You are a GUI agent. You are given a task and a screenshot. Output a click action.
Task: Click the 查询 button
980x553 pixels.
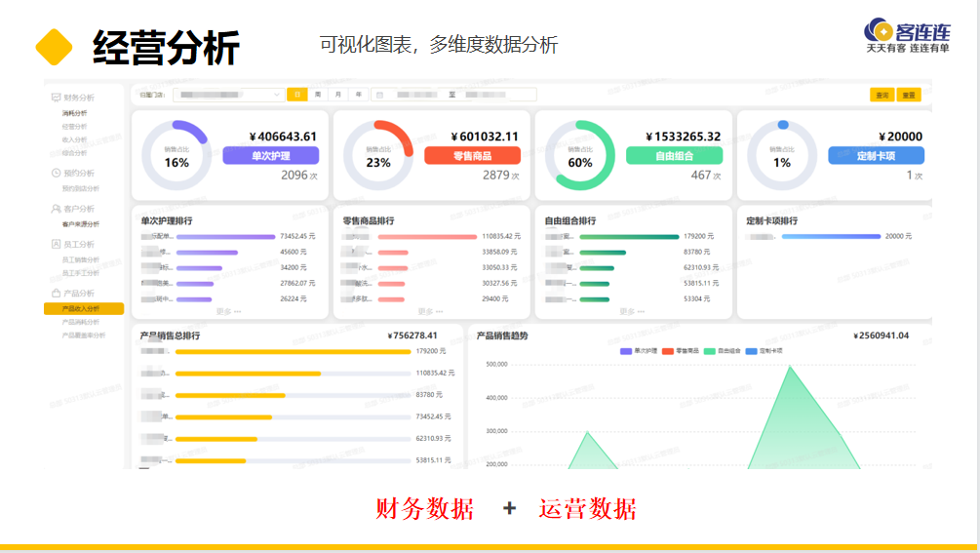(882, 95)
